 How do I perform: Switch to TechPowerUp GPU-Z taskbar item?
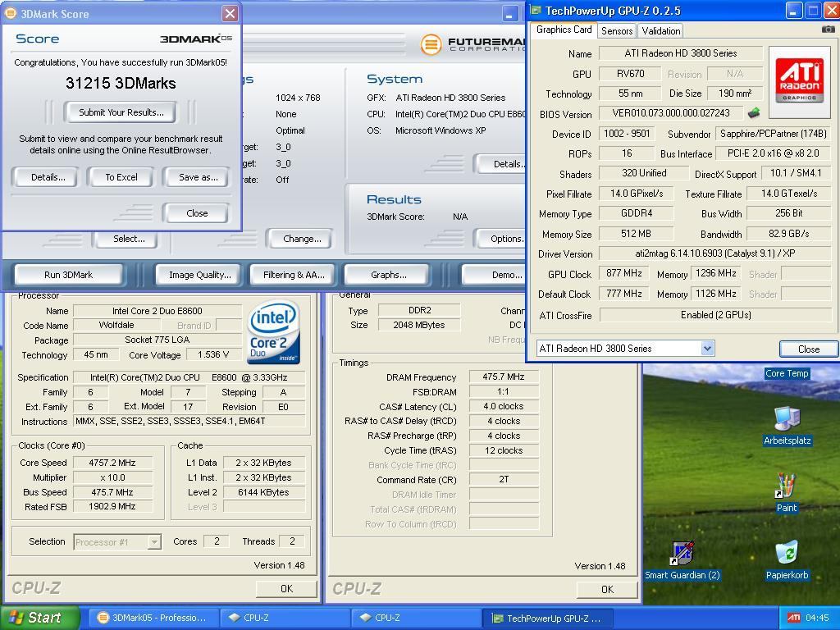point(547,618)
